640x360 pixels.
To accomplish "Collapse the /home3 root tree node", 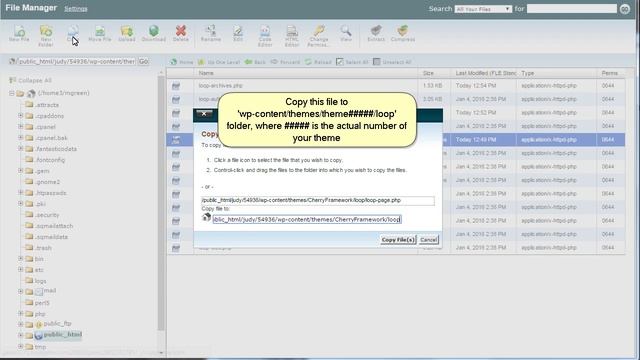I will click(x=12, y=93).
